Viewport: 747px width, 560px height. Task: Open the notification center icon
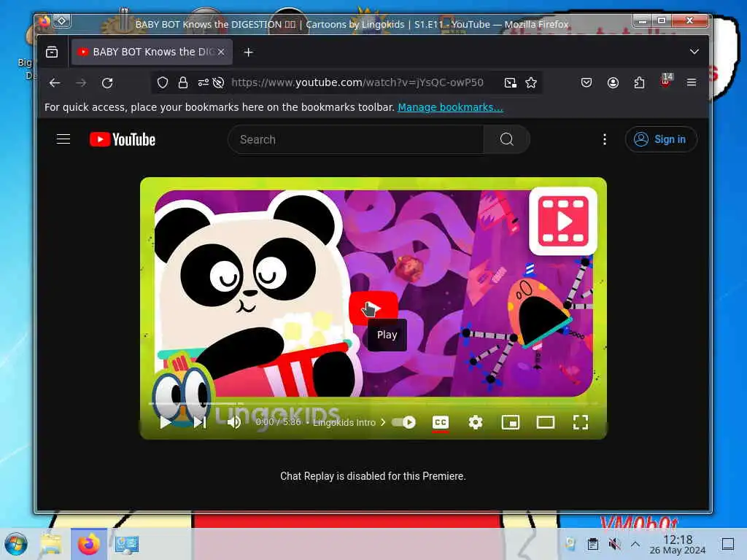click(727, 544)
